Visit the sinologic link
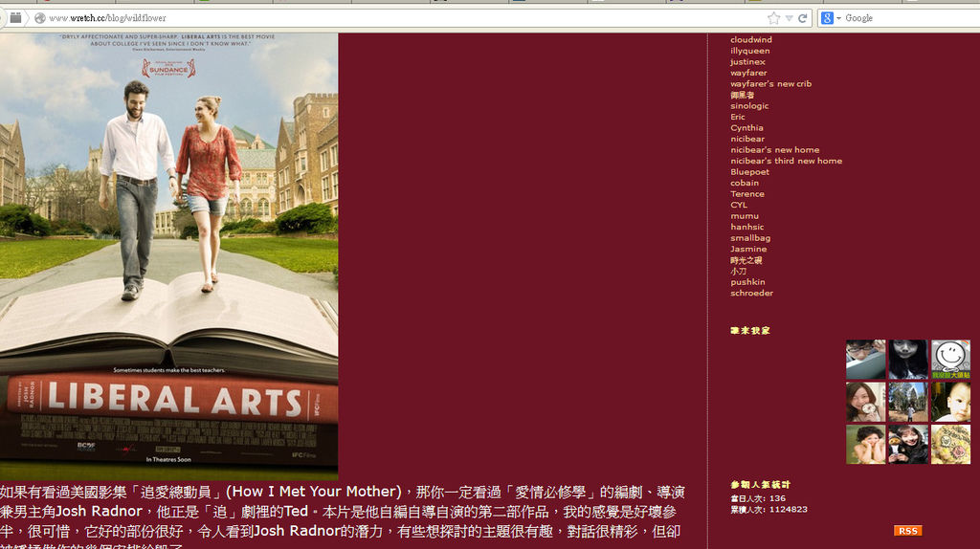Image resolution: width=980 pixels, height=549 pixels. tap(749, 105)
